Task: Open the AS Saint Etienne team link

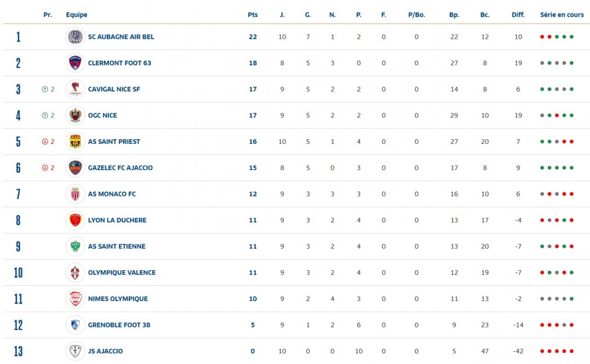Action: coord(116,247)
